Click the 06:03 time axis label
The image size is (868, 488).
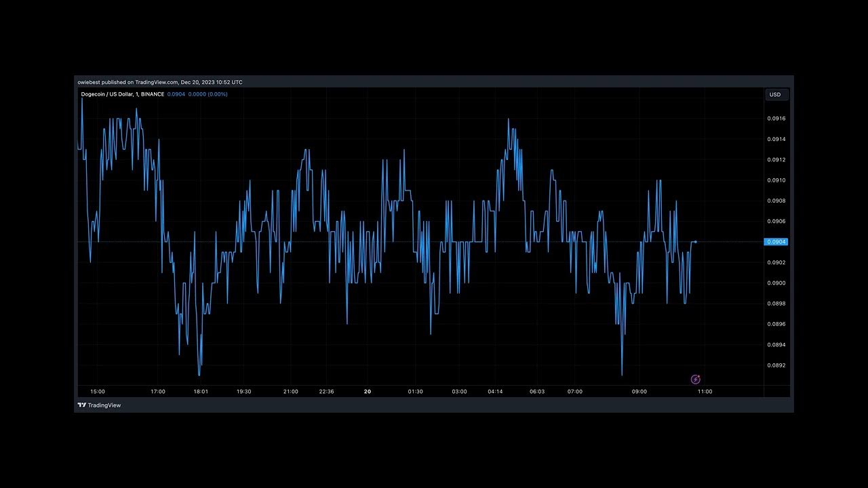(536, 392)
